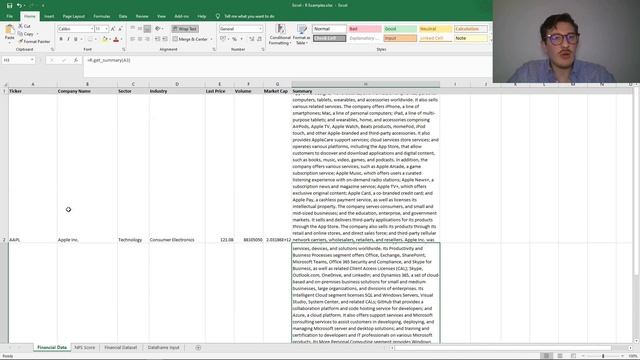This screenshot has height=360, width=640.
Task: Apply cell borders
Action: pos(90,39)
